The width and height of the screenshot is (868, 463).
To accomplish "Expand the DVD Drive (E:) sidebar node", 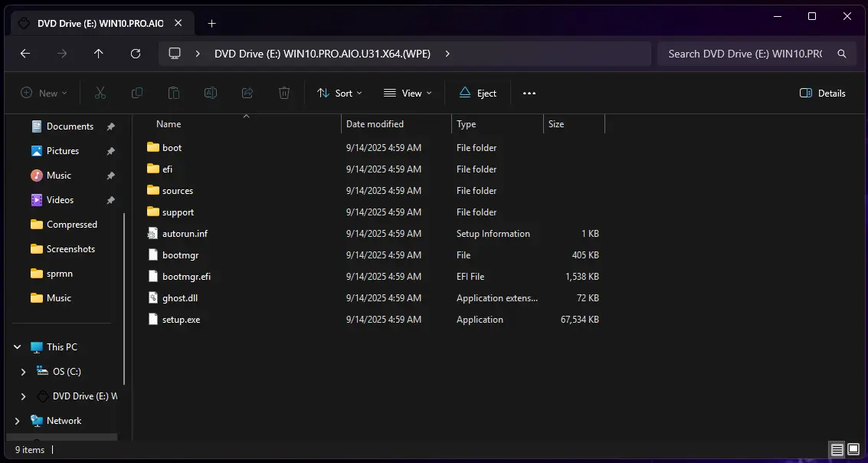I will tap(23, 396).
